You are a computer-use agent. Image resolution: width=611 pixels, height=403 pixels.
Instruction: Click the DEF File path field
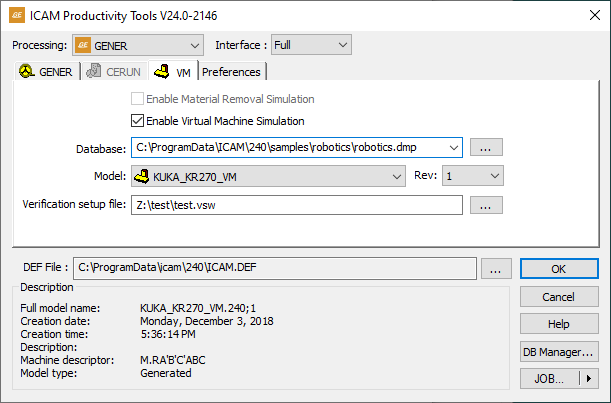pyautogui.click(x=275, y=268)
